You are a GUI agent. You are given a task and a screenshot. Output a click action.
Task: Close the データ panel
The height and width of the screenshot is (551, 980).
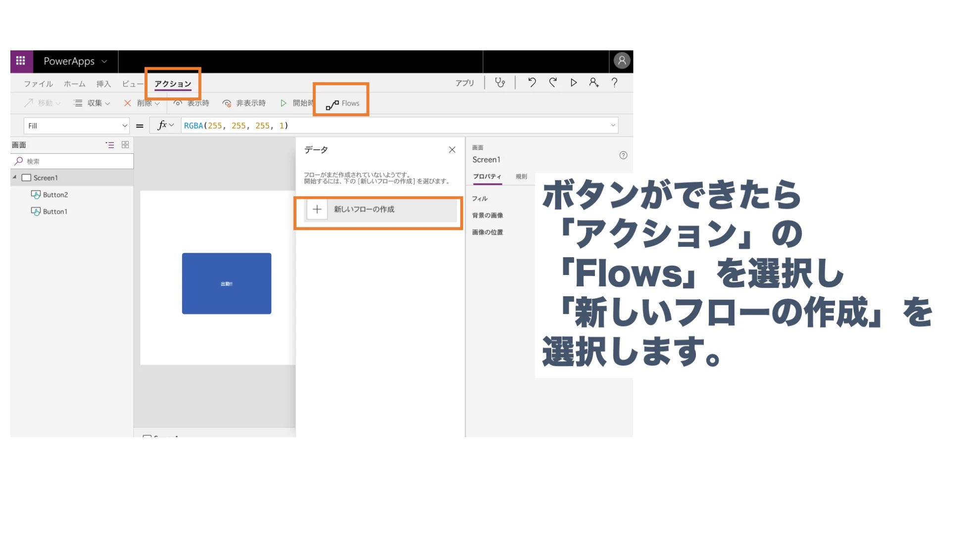(452, 150)
